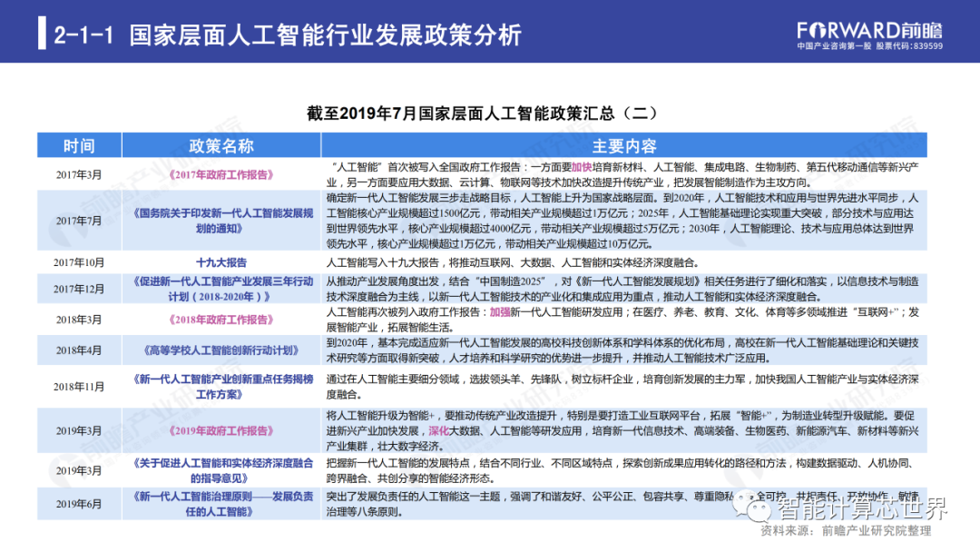This screenshot has height=552, width=980.
Task: Select 2019年3月 beside 《2019年政府工作报告》
Action: (79, 430)
